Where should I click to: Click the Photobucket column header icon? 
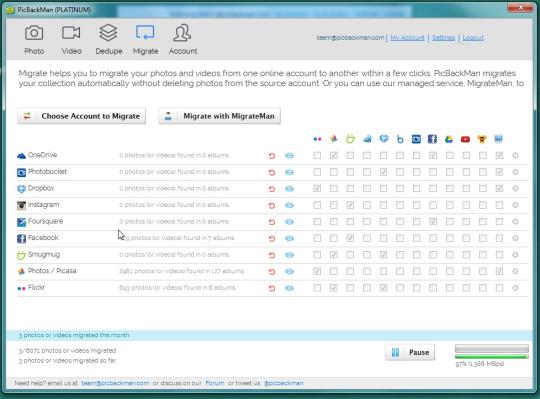point(416,139)
